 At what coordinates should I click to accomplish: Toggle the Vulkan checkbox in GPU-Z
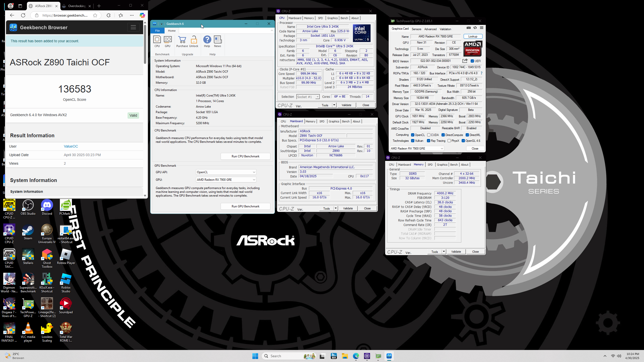(x=413, y=141)
